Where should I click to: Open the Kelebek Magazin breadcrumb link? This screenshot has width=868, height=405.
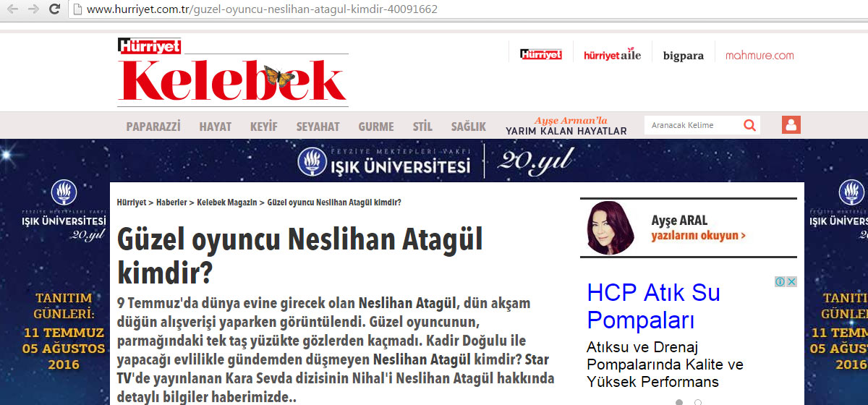(227, 202)
